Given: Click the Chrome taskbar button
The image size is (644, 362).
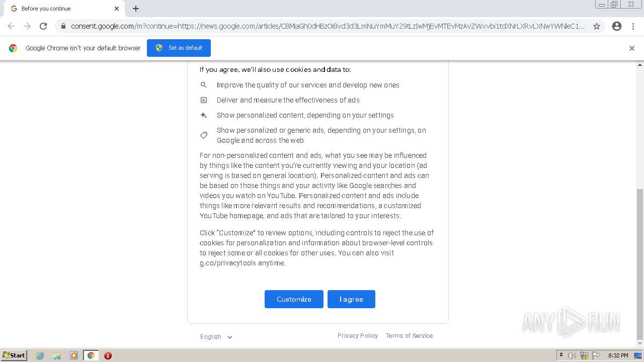Looking at the screenshot, I should coord(91,355).
